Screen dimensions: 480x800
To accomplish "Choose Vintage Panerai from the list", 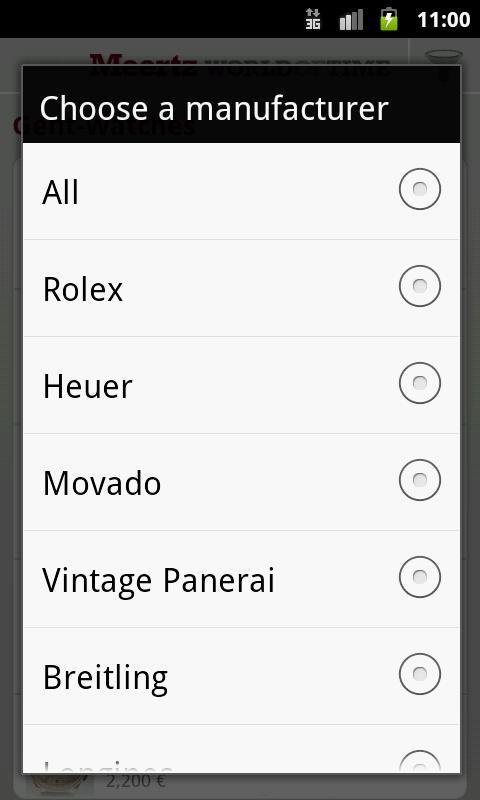I will (241, 579).
